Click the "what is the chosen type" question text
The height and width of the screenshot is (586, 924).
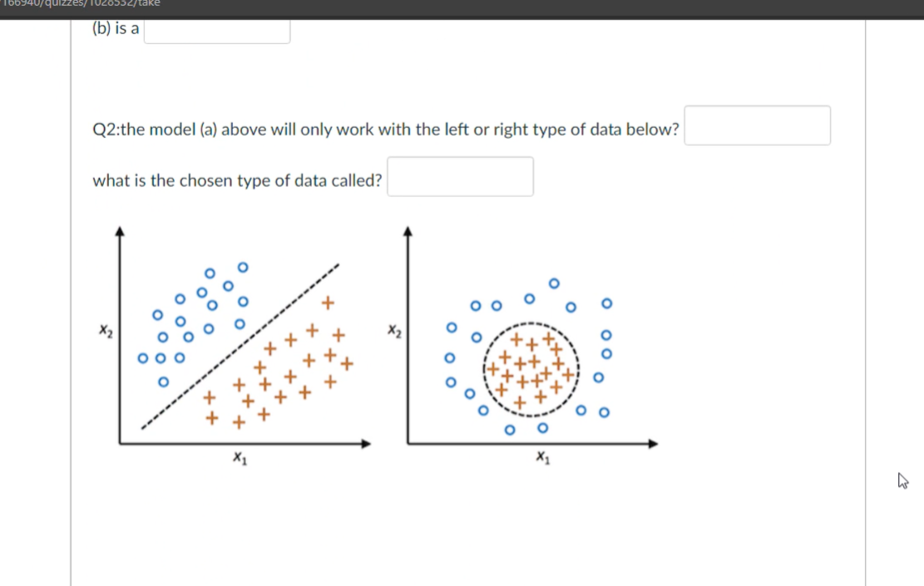pos(237,180)
